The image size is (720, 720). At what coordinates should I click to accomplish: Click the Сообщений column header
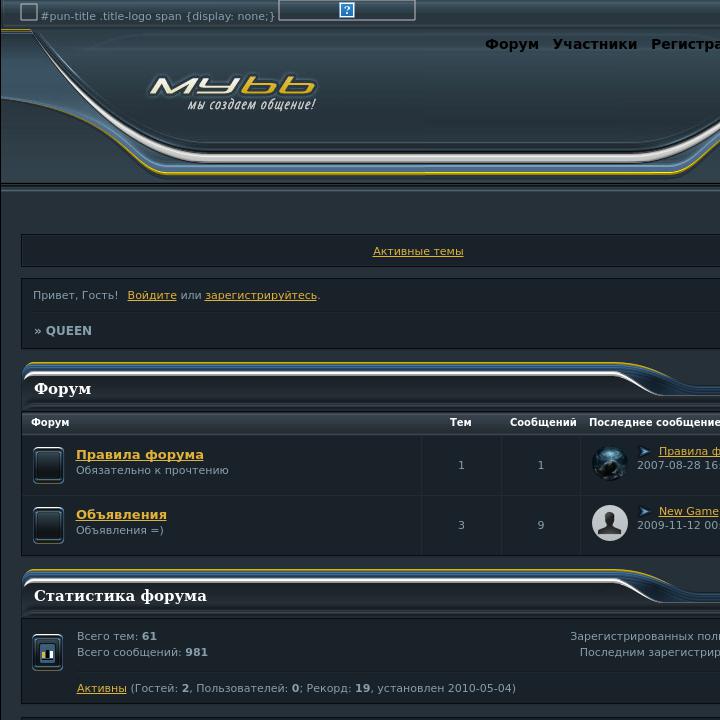tap(543, 422)
